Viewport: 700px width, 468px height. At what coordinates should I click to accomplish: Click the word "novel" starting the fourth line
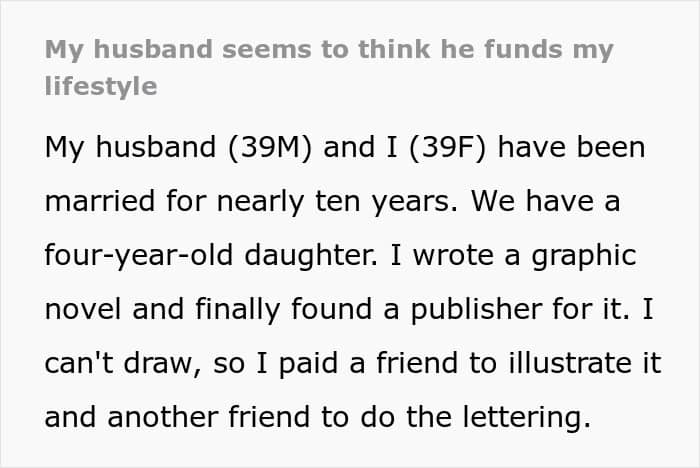(x=83, y=309)
